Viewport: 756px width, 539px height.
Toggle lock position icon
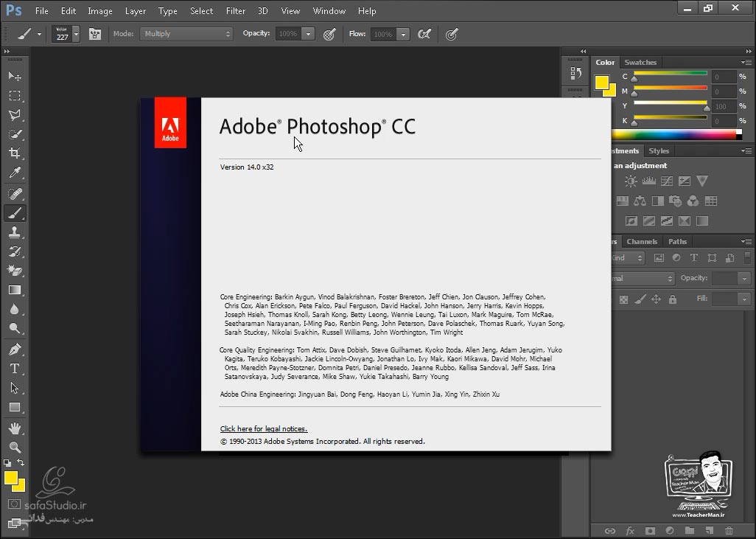(656, 299)
